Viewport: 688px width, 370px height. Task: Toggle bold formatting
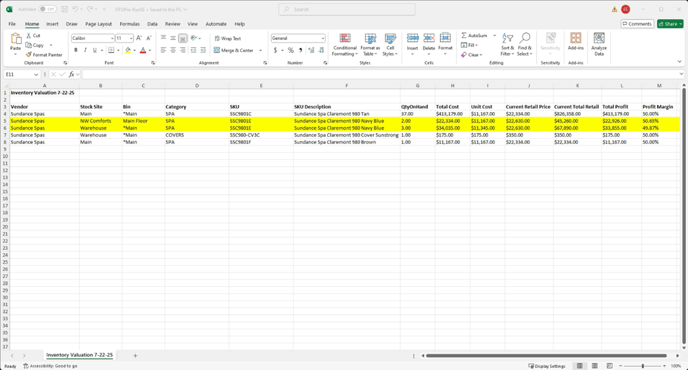76,50
